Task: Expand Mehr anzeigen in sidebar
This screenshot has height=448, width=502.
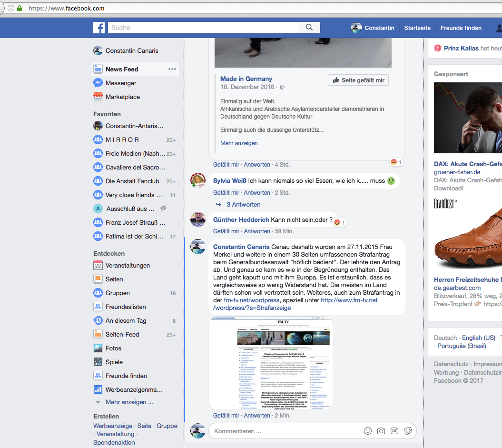Action: [x=129, y=402]
